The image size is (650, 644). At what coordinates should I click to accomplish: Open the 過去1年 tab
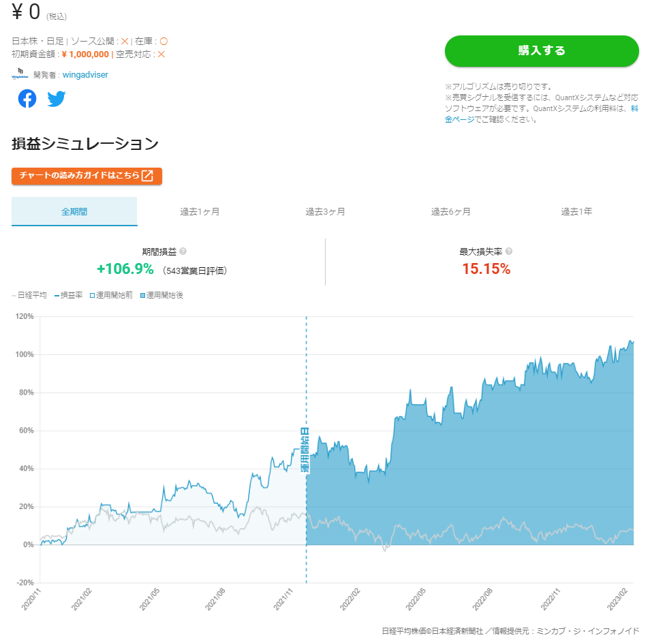click(x=576, y=211)
